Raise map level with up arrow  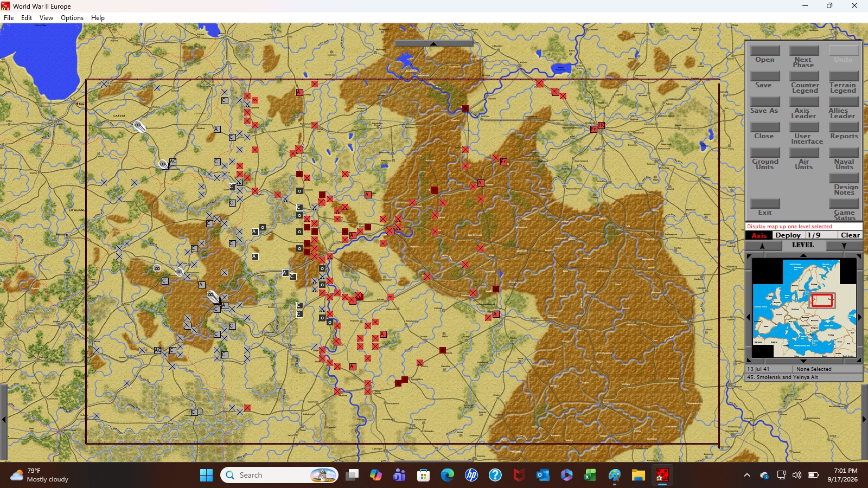pos(762,246)
